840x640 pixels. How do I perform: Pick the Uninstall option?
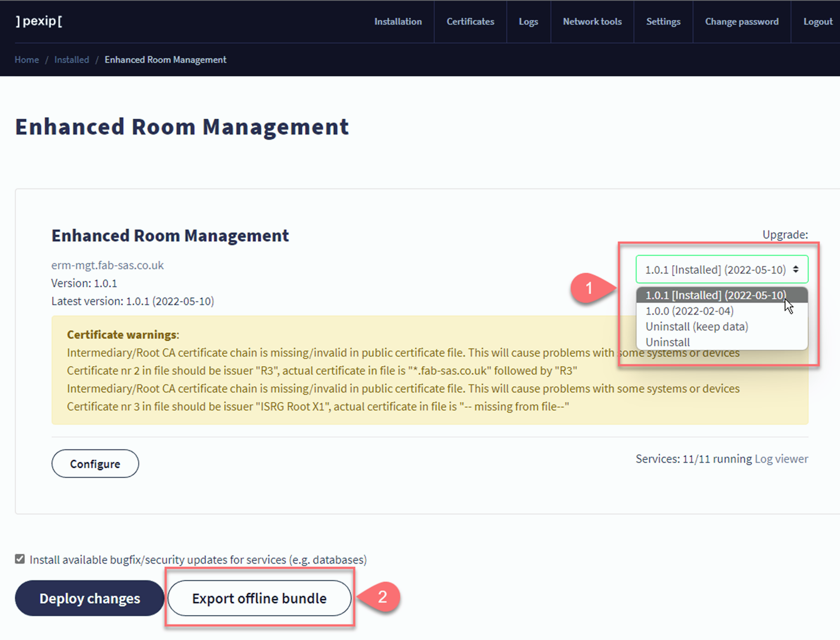click(668, 342)
